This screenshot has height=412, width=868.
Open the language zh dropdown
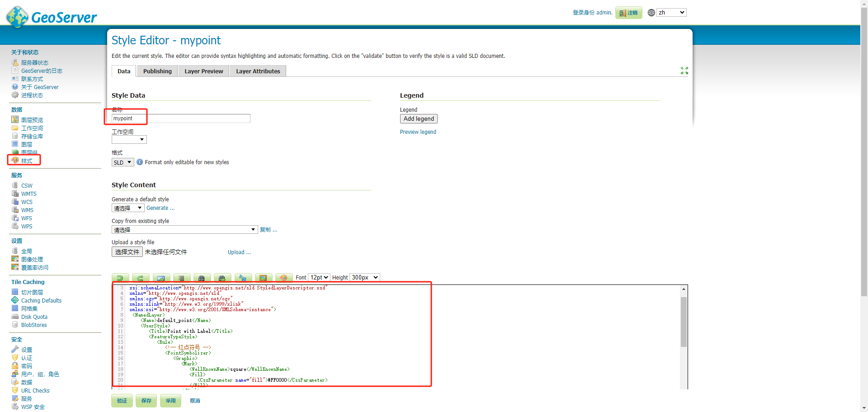click(x=671, y=13)
